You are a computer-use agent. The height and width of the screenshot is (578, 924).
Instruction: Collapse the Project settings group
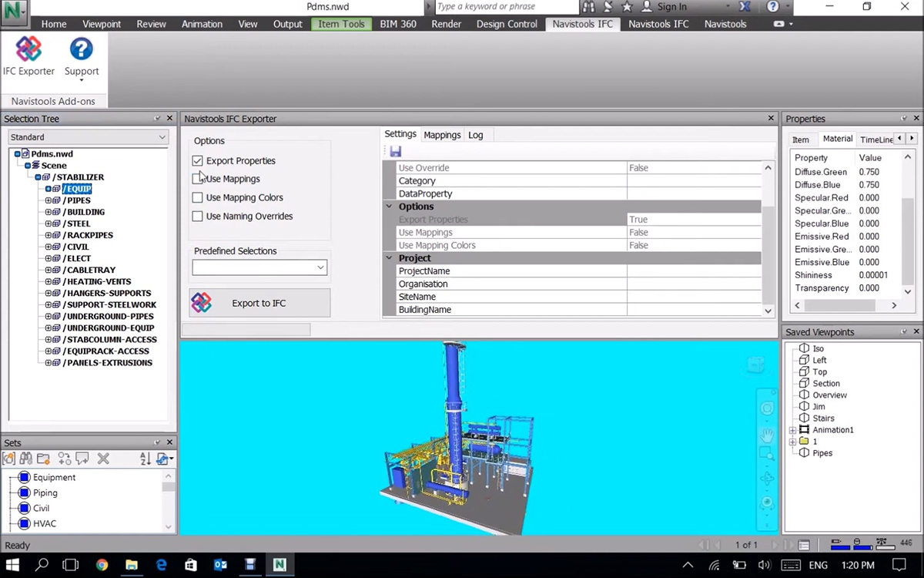pyautogui.click(x=389, y=258)
